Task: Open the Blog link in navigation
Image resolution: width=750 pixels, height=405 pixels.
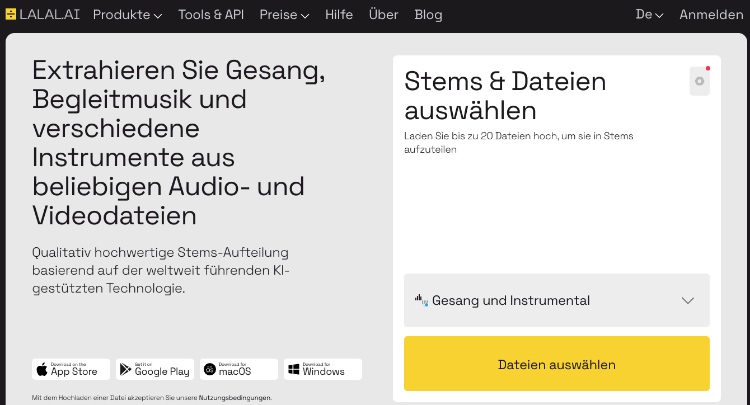Action: [x=428, y=15]
